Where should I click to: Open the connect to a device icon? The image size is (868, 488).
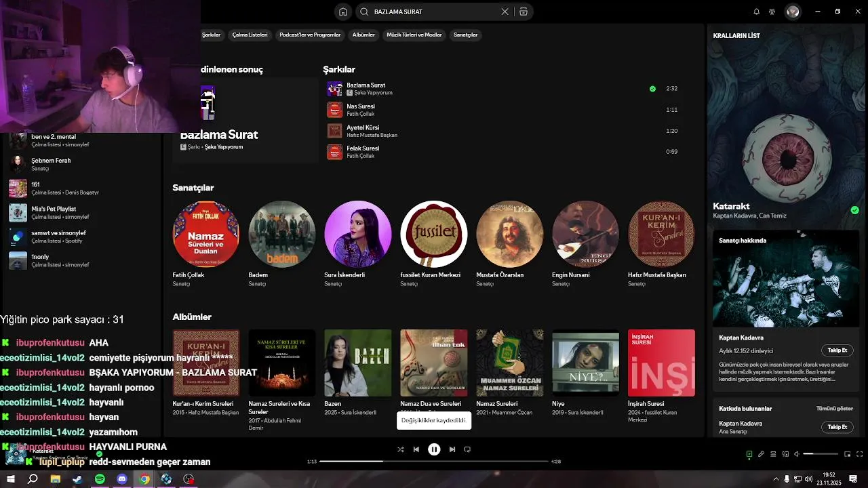(785, 454)
